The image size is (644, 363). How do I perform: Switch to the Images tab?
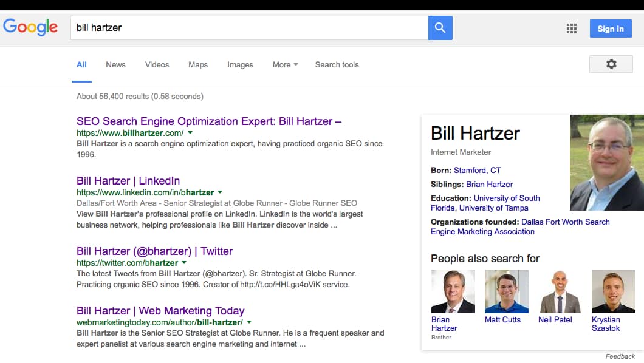point(240,65)
